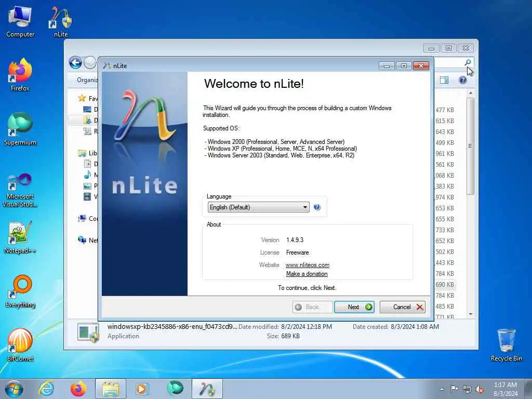Select Network in the Explorer navigation pane
The height and width of the screenshot is (399, 532).
[87, 240]
